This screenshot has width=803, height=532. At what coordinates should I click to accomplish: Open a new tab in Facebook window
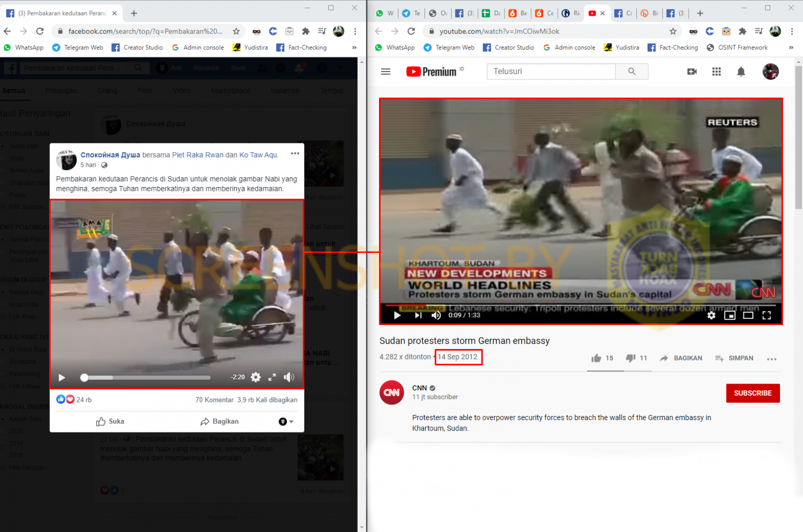pos(134,13)
